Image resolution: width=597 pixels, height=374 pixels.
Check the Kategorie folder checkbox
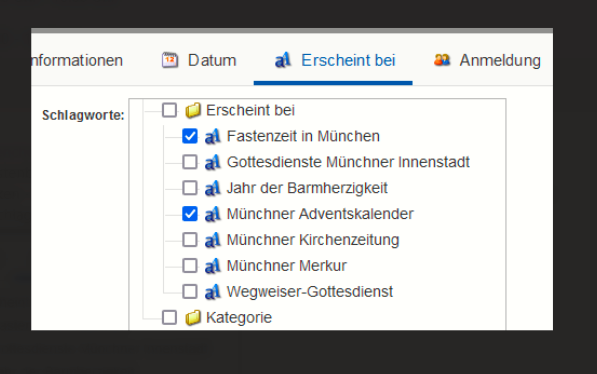click(169, 317)
